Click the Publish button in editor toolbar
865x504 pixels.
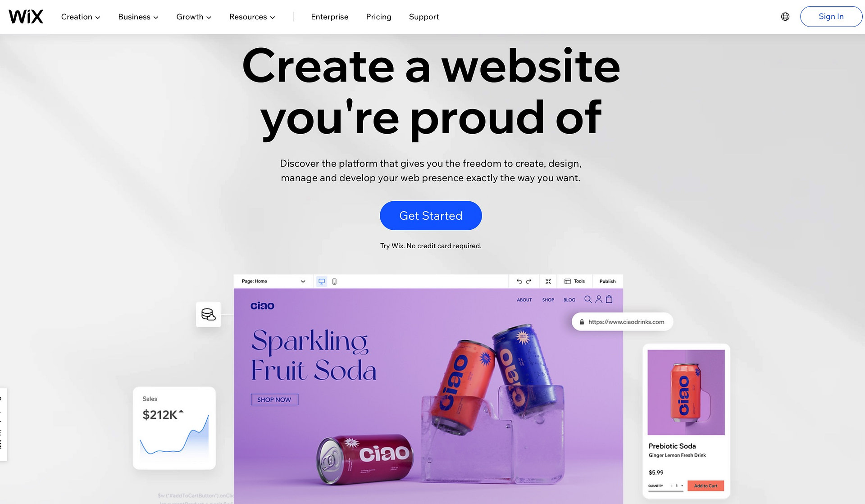(607, 281)
